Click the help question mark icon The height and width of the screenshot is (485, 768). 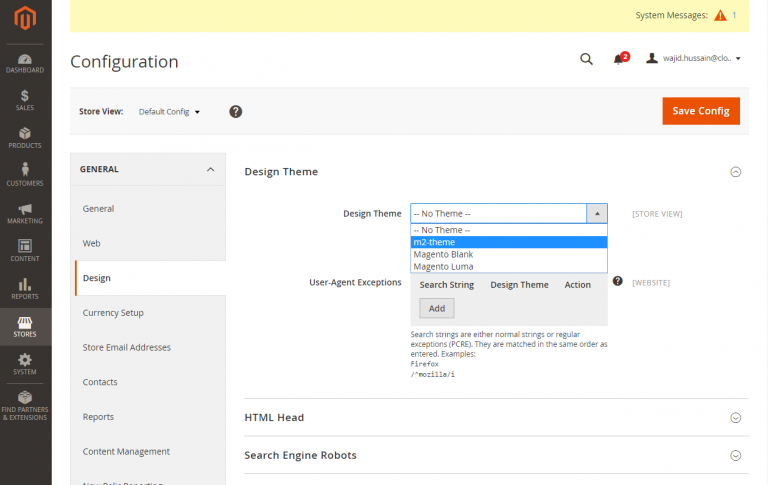[236, 111]
